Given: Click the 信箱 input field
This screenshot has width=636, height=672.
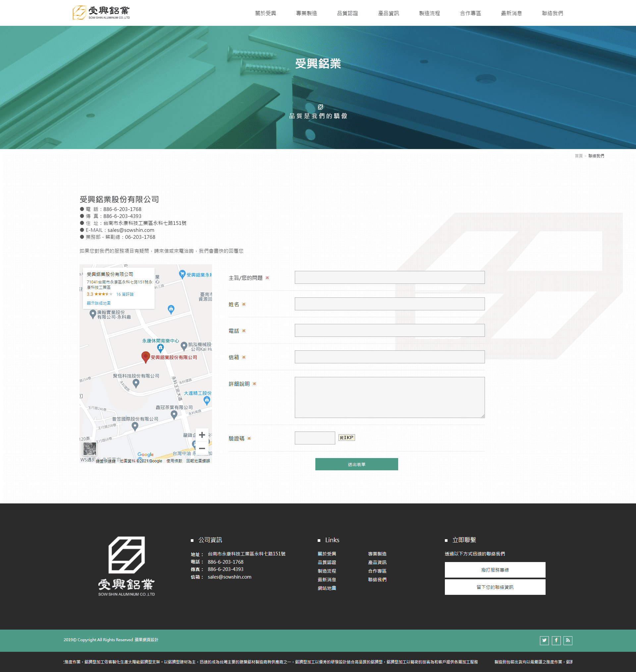Looking at the screenshot, I should tap(390, 356).
